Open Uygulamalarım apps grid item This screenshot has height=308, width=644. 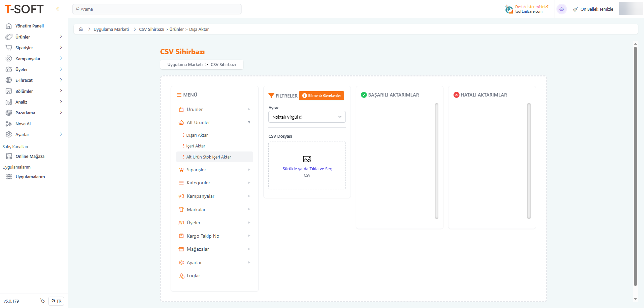pyautogui.click(x=30, y=177)
